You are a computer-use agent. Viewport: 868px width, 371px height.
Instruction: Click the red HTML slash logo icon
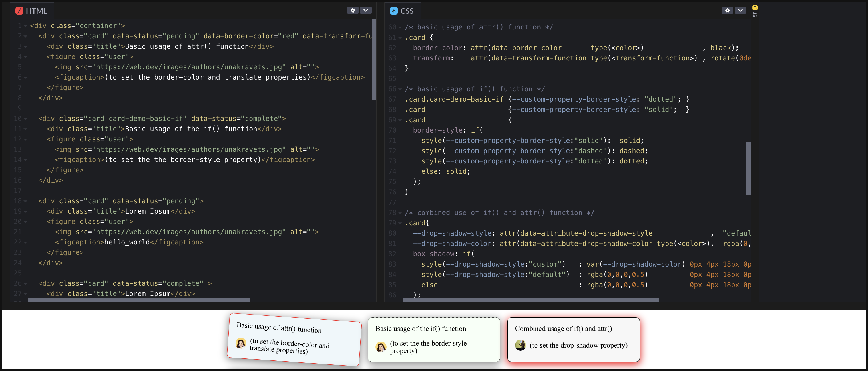(x=19, y=11)
